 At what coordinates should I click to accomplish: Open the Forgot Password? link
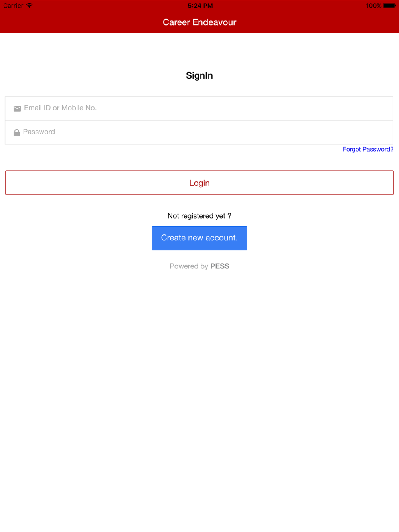click(368, 149)
